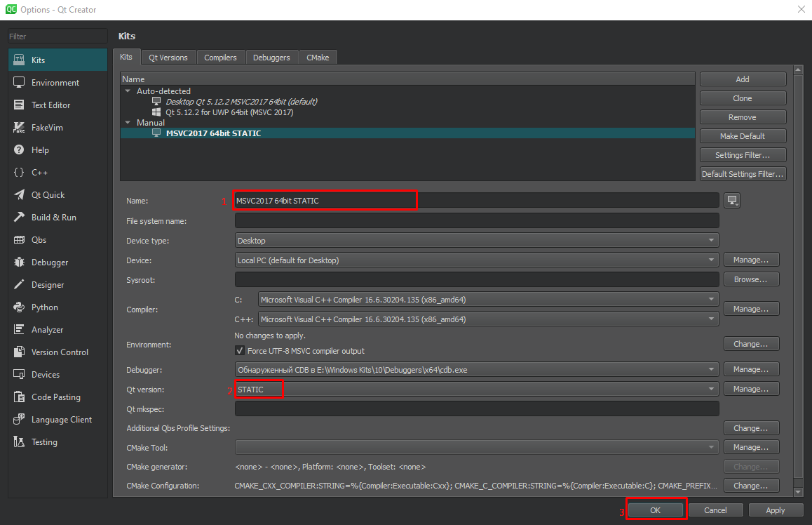Collapse the Auto-detected kits group
812x525 pixels.
[x=128, y=91]
